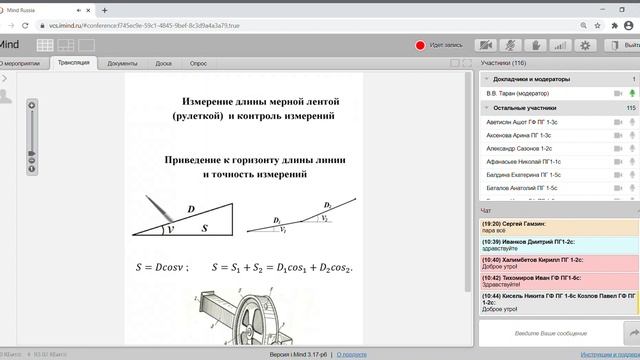Viewport: 640px width, 360px height.
Task: Open the О мероприятии tab
Action: pos(20,63)
